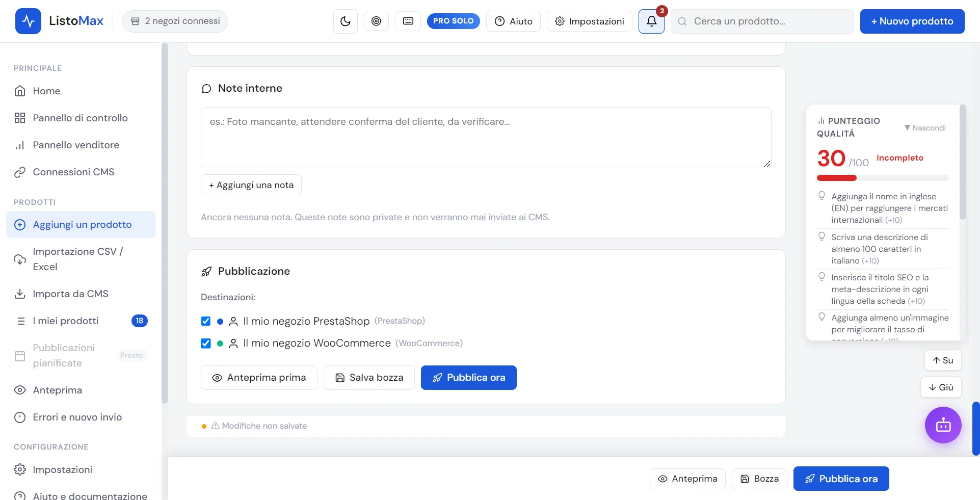
Task: Jump up with the Su button
Action: pos(943,360)
